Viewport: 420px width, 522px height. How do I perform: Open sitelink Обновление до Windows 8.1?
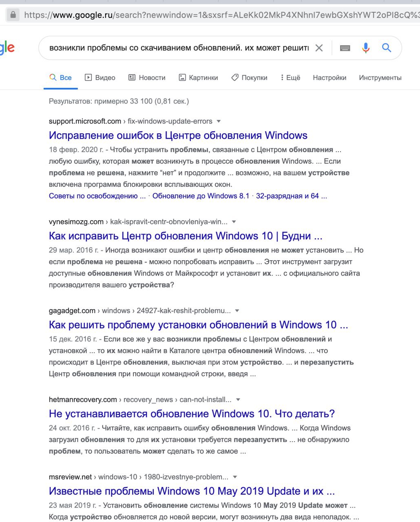[201, 196]
